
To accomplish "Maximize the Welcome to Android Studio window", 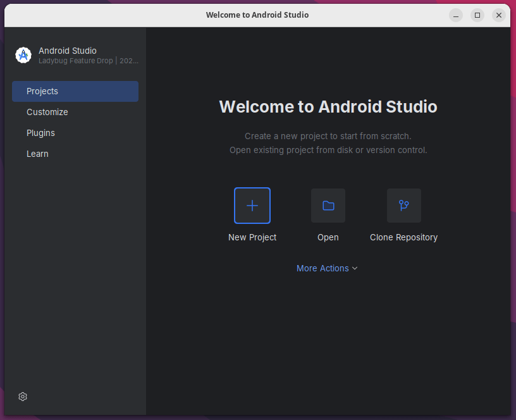I will click(477, 15).
